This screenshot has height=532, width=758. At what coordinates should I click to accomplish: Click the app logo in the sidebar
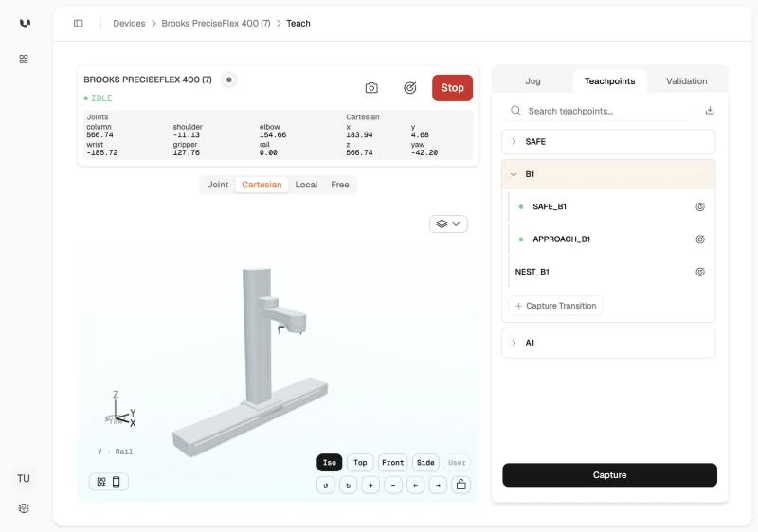[25, 23]
